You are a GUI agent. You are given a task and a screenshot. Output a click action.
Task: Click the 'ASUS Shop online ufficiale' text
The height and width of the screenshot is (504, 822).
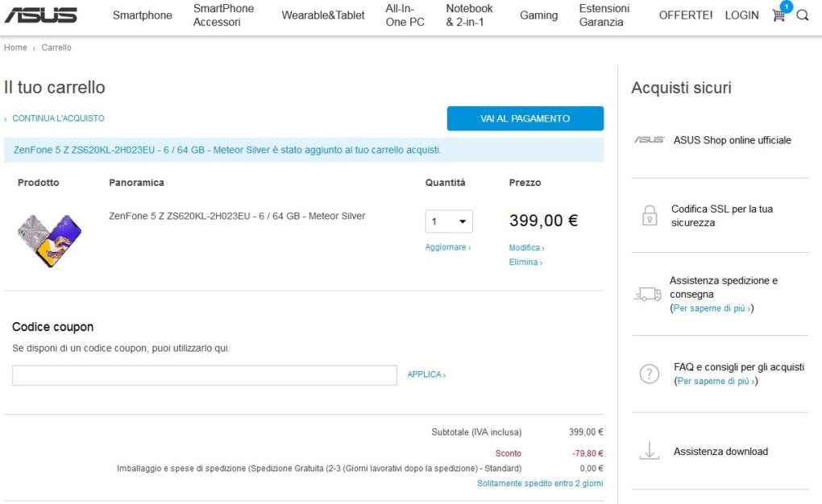pos(733,140)
